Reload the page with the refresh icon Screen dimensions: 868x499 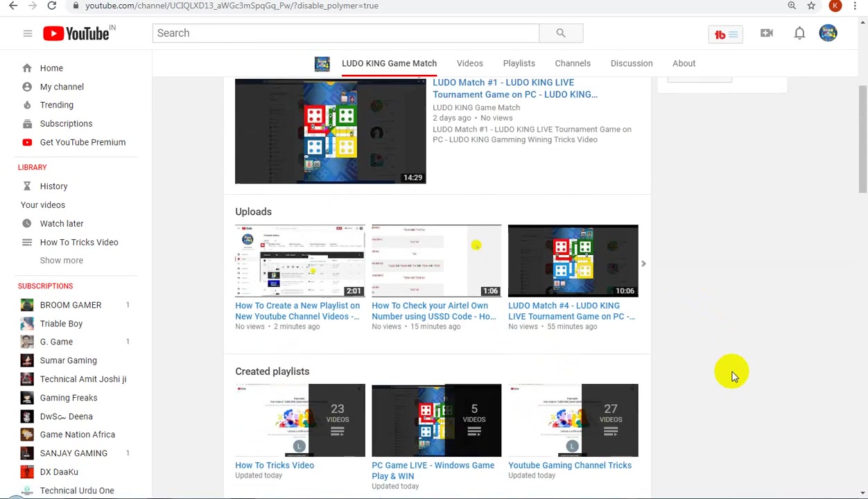(51, 6)
